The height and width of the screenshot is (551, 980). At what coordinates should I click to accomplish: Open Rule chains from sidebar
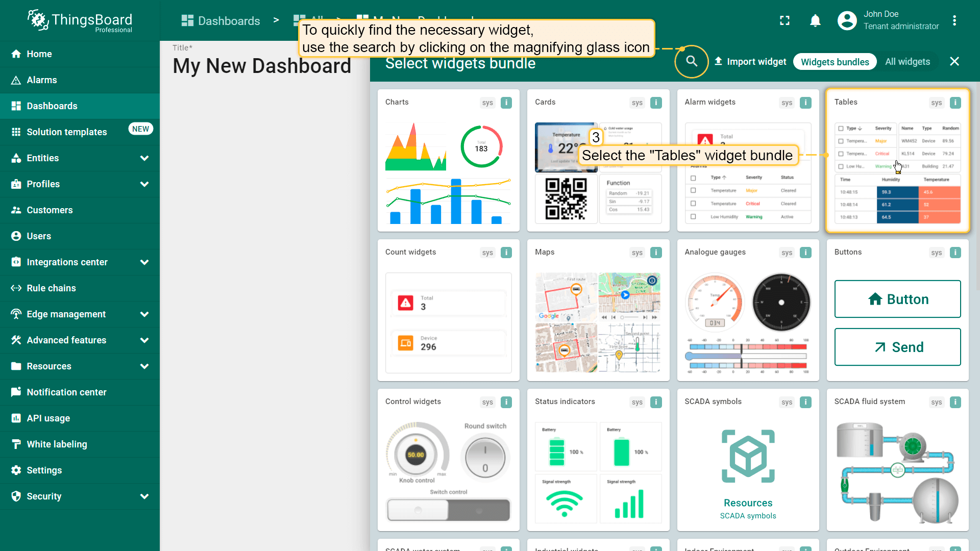click(x=51, y=288)
